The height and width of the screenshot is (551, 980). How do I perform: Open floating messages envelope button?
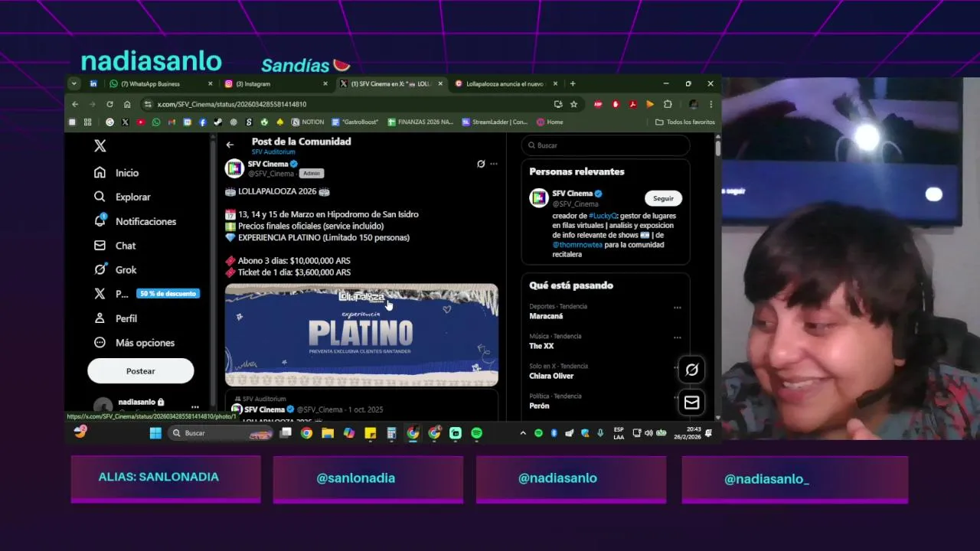(691, 403)
